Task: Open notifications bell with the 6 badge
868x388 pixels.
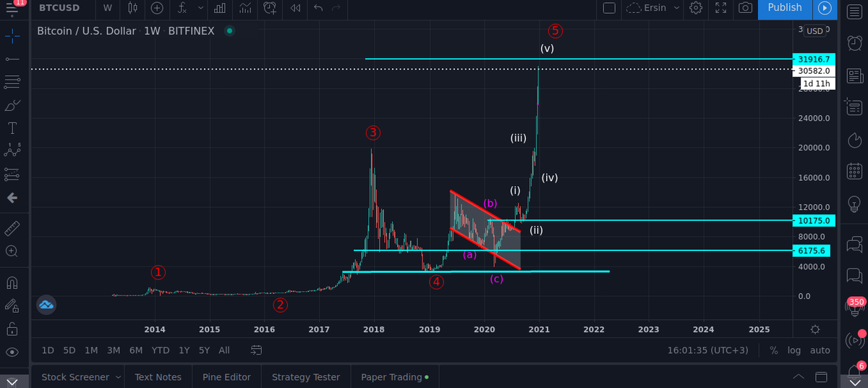Action: [854, 371]
